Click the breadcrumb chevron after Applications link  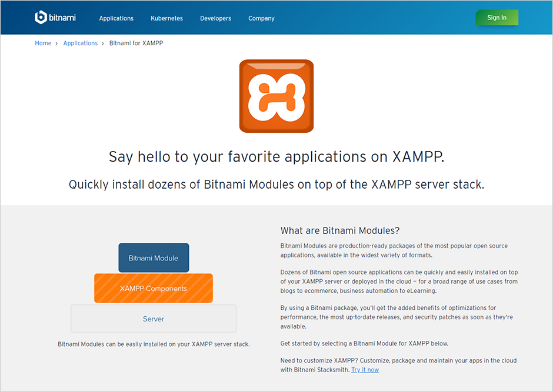[x=103, y=43]
